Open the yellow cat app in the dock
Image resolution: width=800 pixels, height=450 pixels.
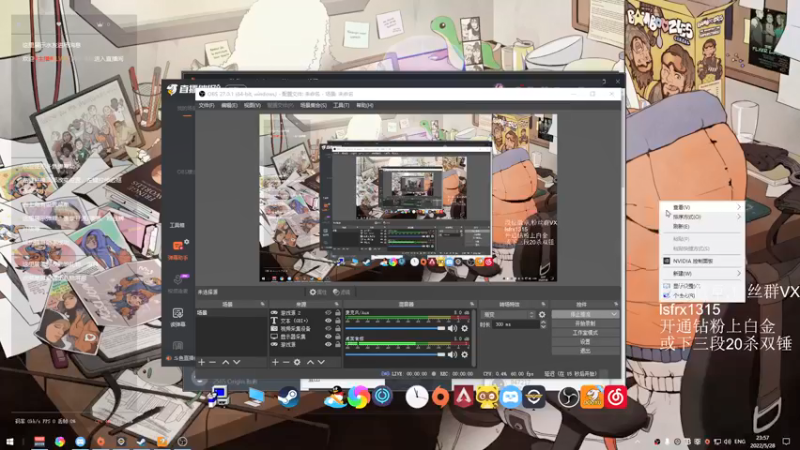coord(487,397)
